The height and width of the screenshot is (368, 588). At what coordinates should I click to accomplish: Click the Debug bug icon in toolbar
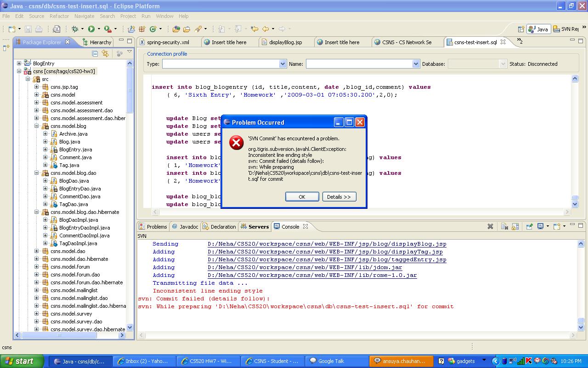pos(75,29)
